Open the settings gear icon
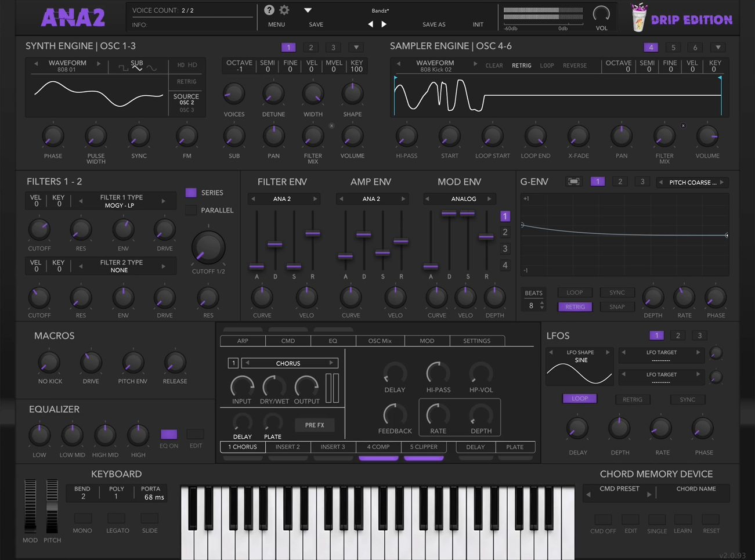This screenshot has width=755, height=560. 284,10
